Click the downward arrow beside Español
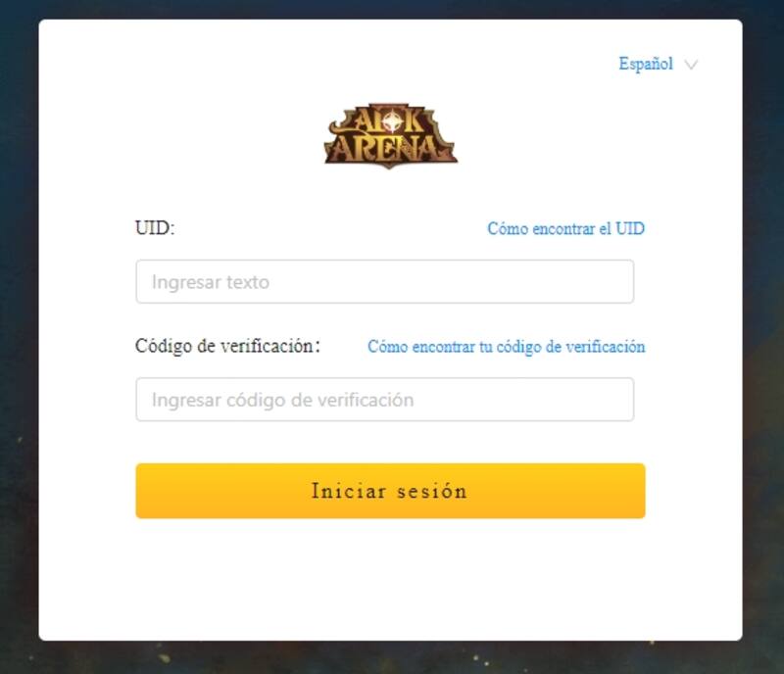Viewport: 784px width, 674px height. pyautogui.click(x=691, y=65)
